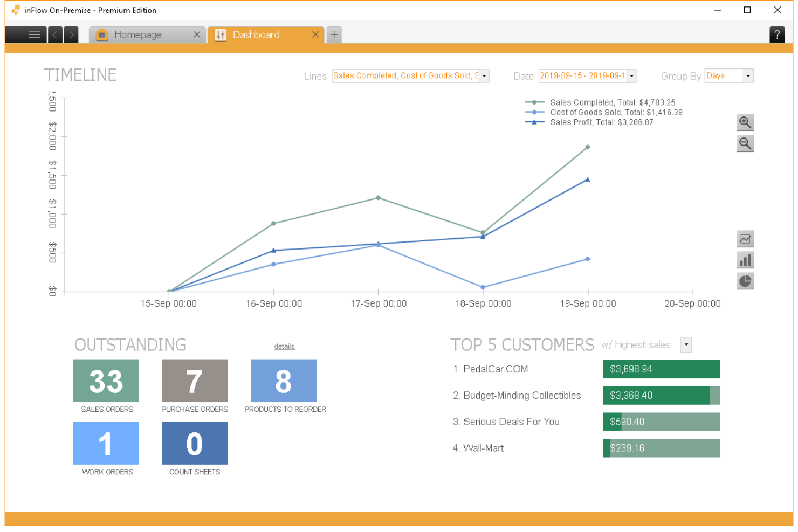Add a new tab with plus button
The width and height of the screenshot is (798, 532).
pyautogui.click(x=334, y=34)
